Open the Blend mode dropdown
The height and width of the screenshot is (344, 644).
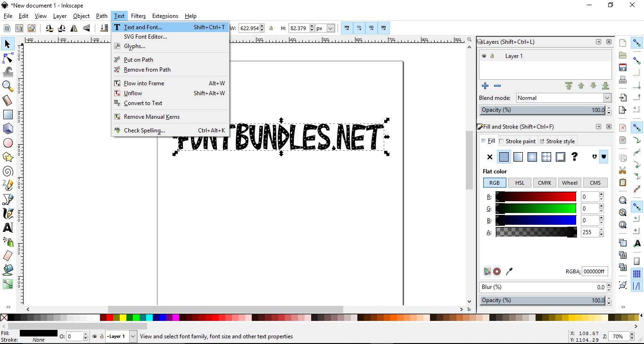564,98
